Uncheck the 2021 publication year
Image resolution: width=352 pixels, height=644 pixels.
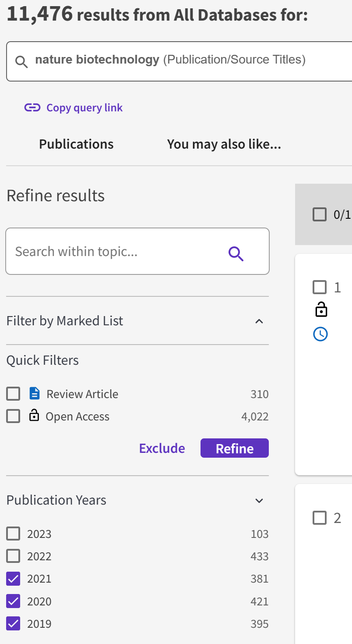13,579
